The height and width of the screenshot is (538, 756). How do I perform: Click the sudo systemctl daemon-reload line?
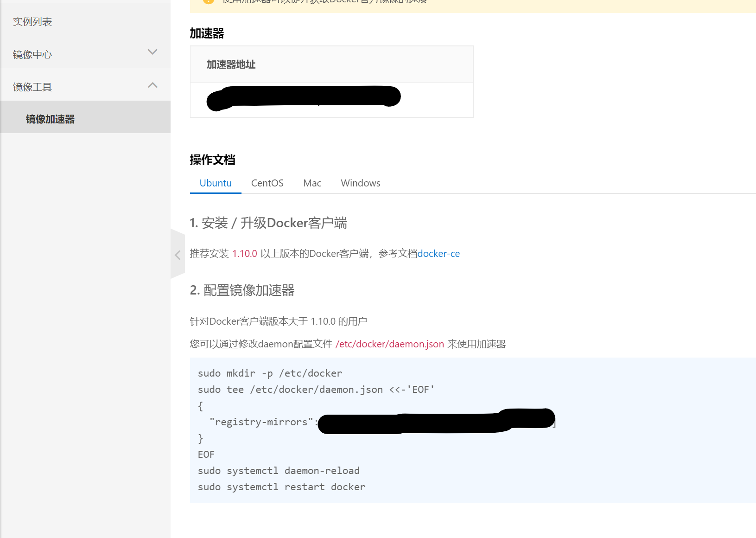tap(279, 471)
